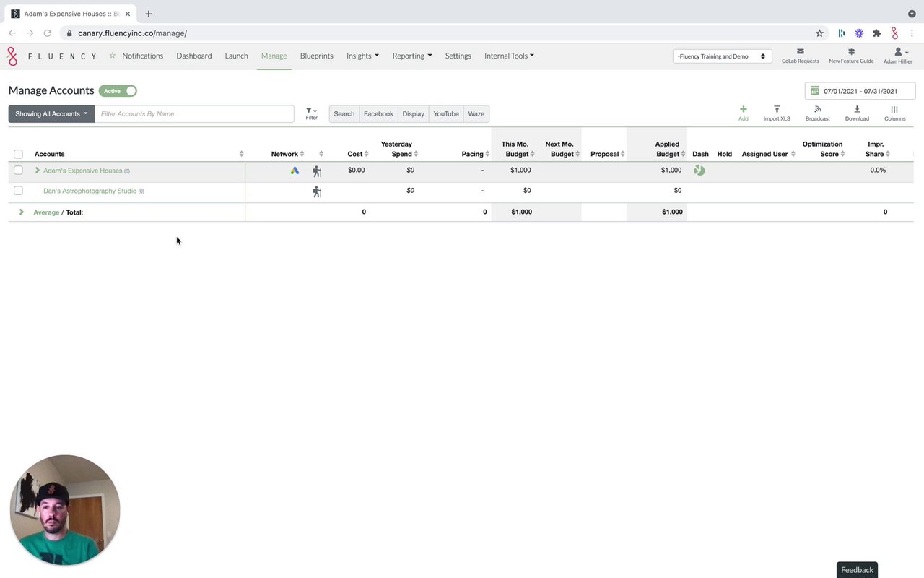The width and height of the screenshot is (924, 578).
Task: Open the Launch page
Action: 236,56
